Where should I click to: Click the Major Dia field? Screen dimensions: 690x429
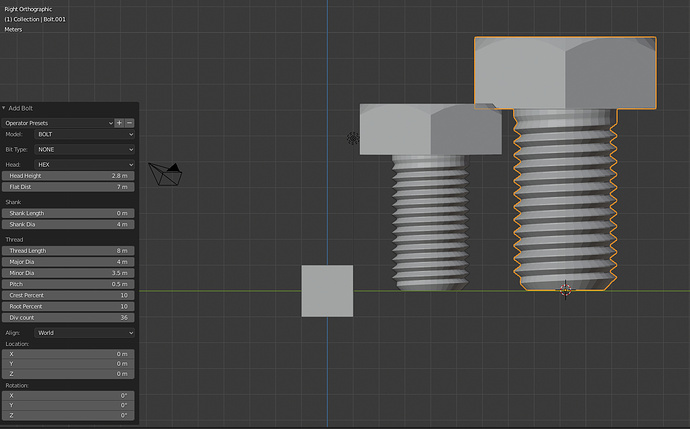pyautogui.click(x=68, y=262)
